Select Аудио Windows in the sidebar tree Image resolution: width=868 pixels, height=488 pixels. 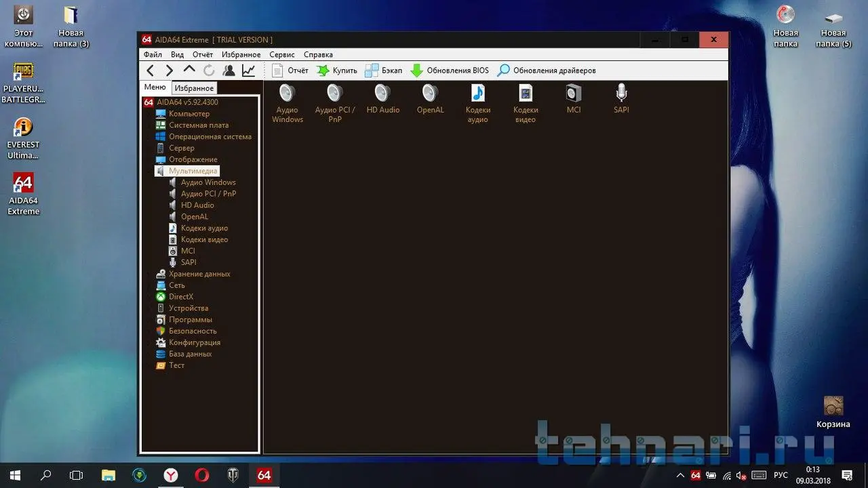(x=202, y=182)
